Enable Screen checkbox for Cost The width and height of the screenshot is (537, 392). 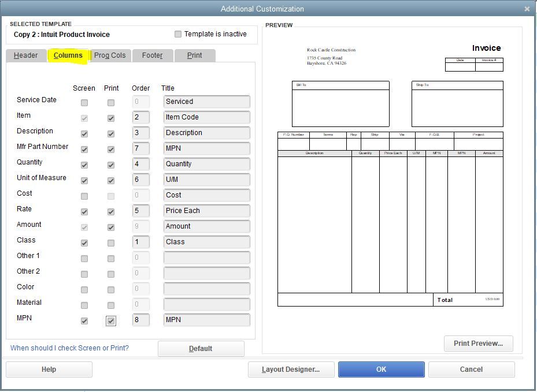pos(84,196)
